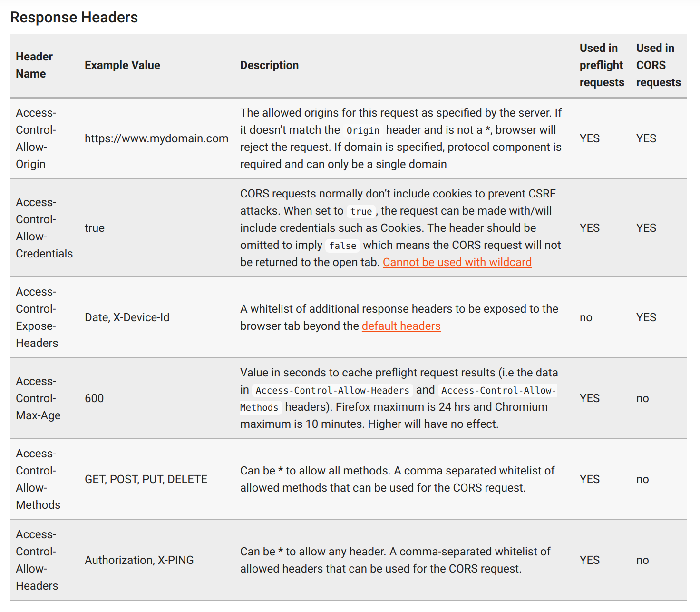Select the 'Date, X-Device-Id' example value
700x612 pixels.
pos(127,317)
